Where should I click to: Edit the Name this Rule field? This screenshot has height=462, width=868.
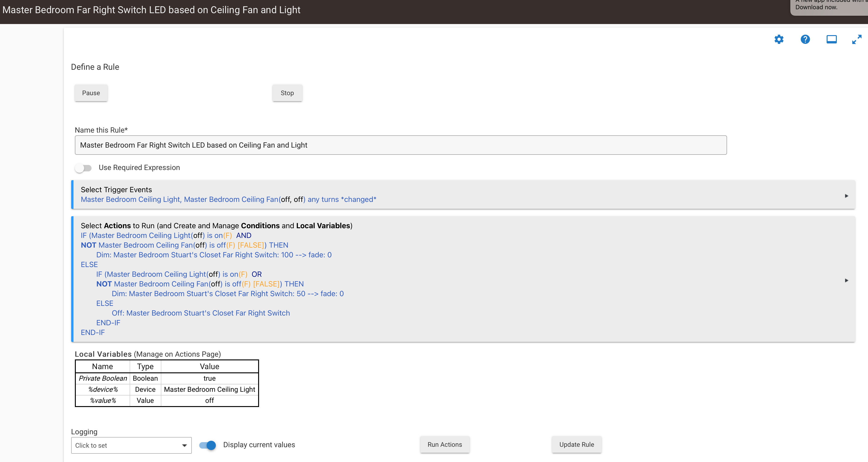click(401, 145)
